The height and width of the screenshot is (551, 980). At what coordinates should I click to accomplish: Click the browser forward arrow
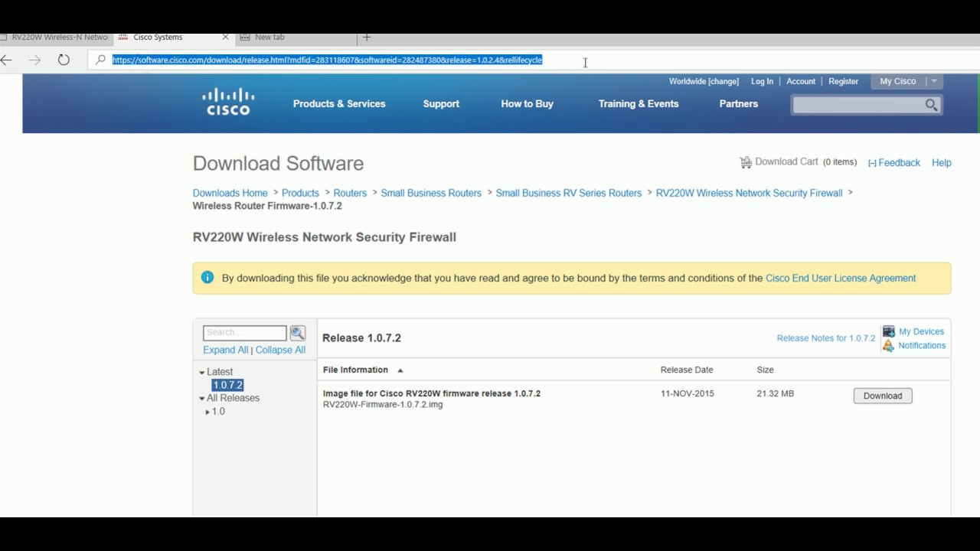(x=34, y=60)
